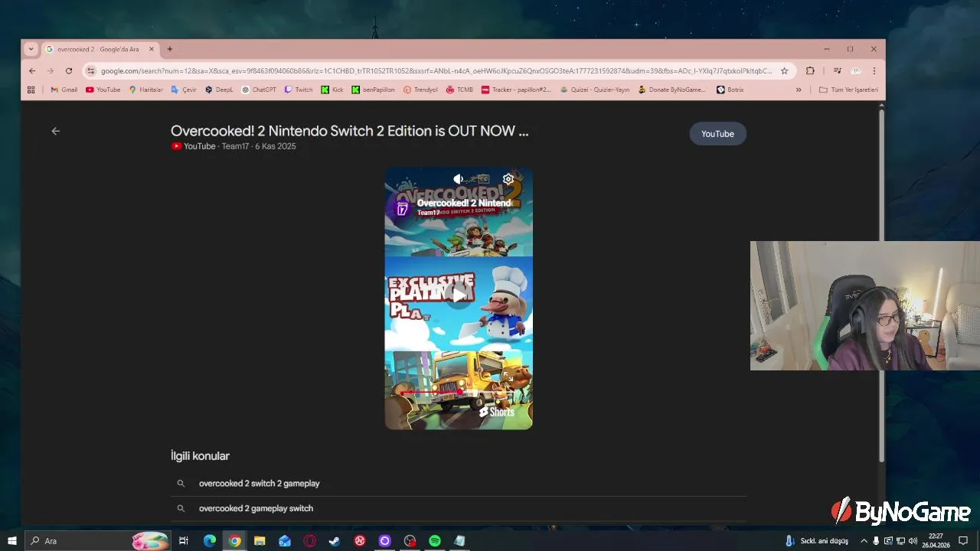Open Spotify from taskbar
This screenshot has width=980, height=551.
point(435,541)
